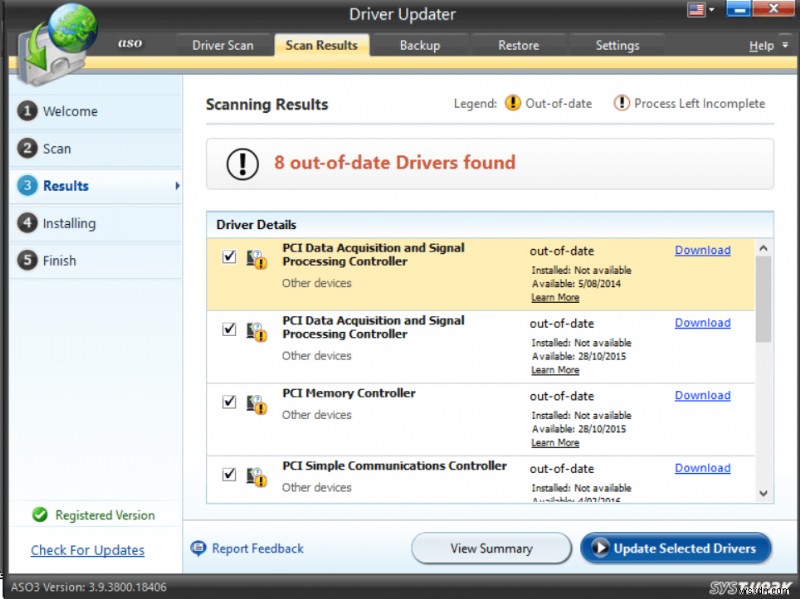Click the Update Selected Drivers button
Viewport: 800px width, 599px height.
click(676, 548)
